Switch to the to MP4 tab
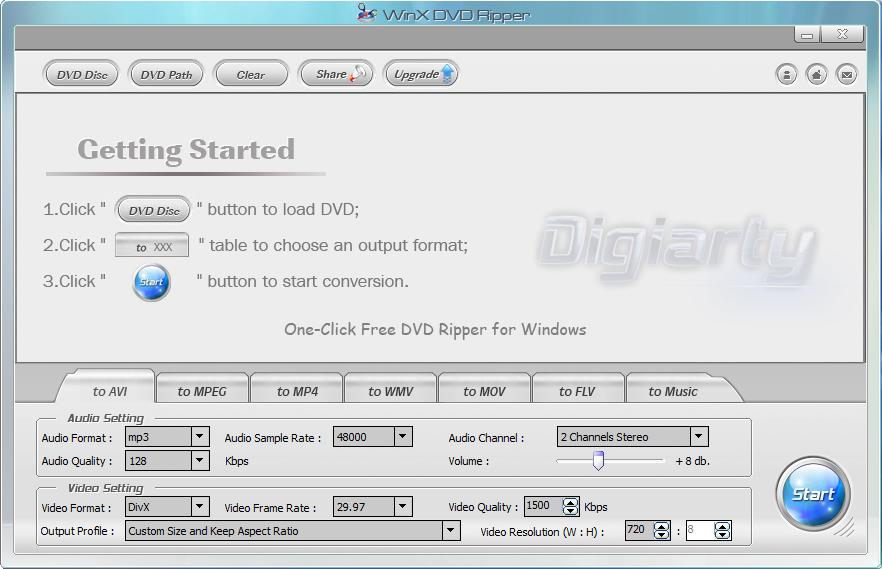 [297, 391]
